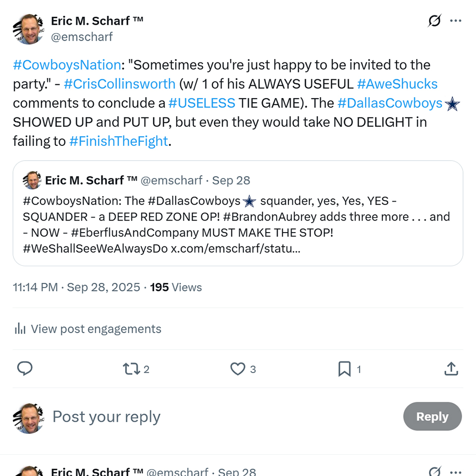Open the #DallasCowboys hashtag in main post

pyautogui.click(x=390, y=103)
